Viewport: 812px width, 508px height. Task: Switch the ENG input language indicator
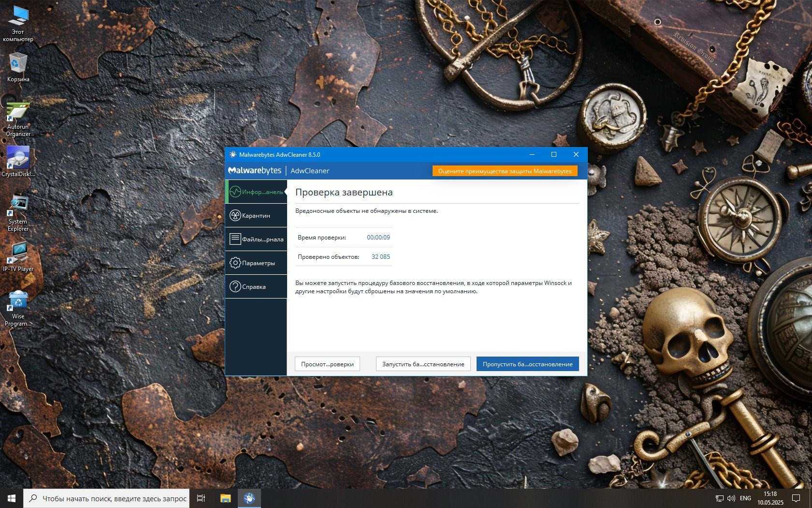pyautogui.click(x=745, y=498)
